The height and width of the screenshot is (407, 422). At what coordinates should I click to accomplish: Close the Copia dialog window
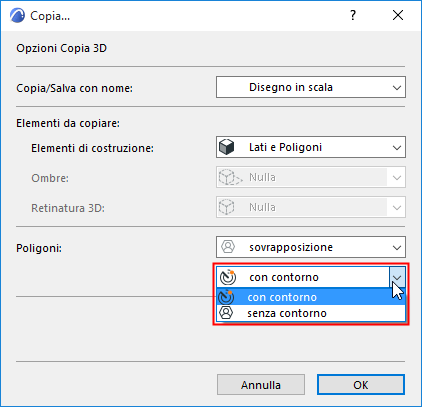point(398,15)
